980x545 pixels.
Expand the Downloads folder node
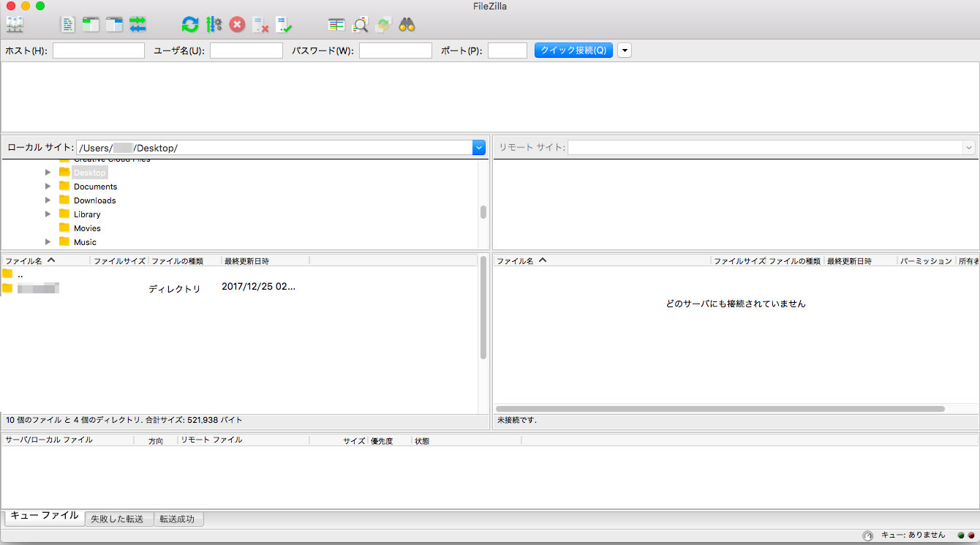coord(48,200)
